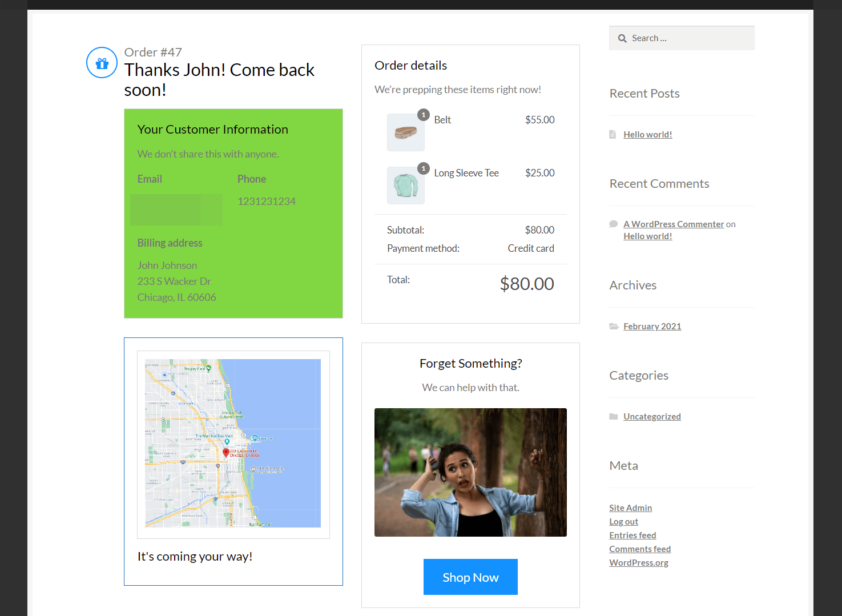Go to Site Admin
The height and width of the screenshot is (616, 842).
pos(630,508)
